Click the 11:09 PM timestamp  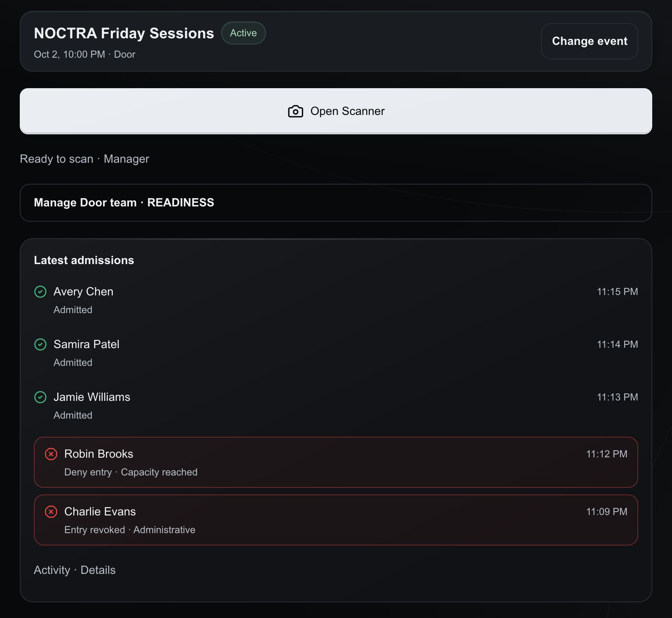(607, 512)
